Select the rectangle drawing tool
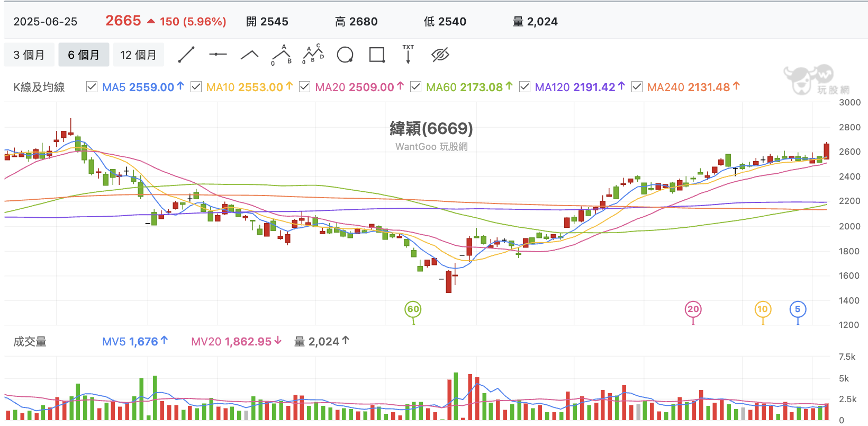The width and height of the screenshot is (868, 426). (377, 55)
